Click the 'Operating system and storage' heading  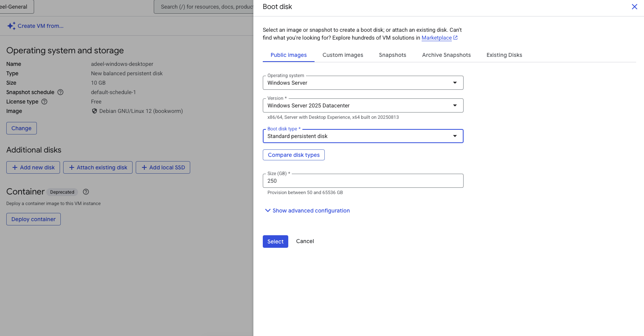(x=65, y=51)
